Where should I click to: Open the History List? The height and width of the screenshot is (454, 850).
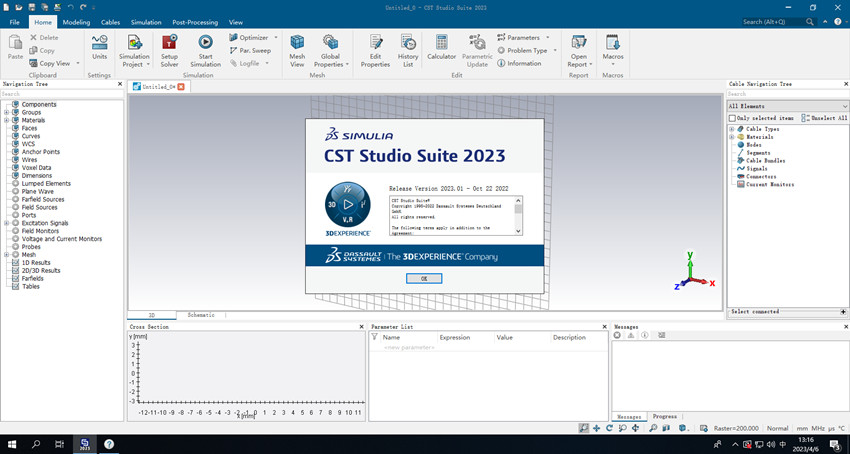pos(408,50)
